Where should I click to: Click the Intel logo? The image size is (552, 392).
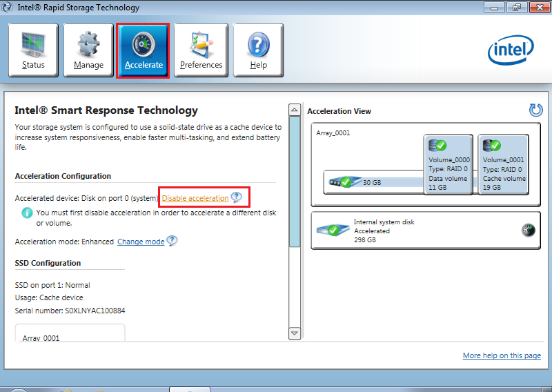511,50
